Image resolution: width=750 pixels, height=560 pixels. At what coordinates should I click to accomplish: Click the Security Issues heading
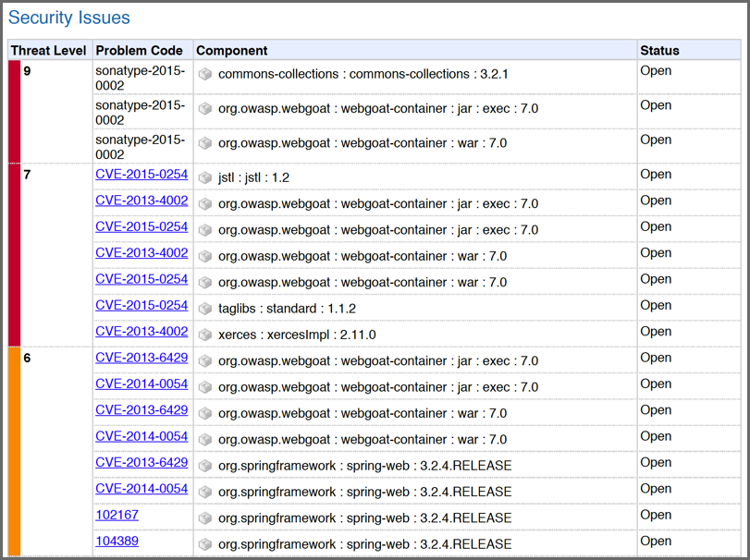tap(69, 18)
